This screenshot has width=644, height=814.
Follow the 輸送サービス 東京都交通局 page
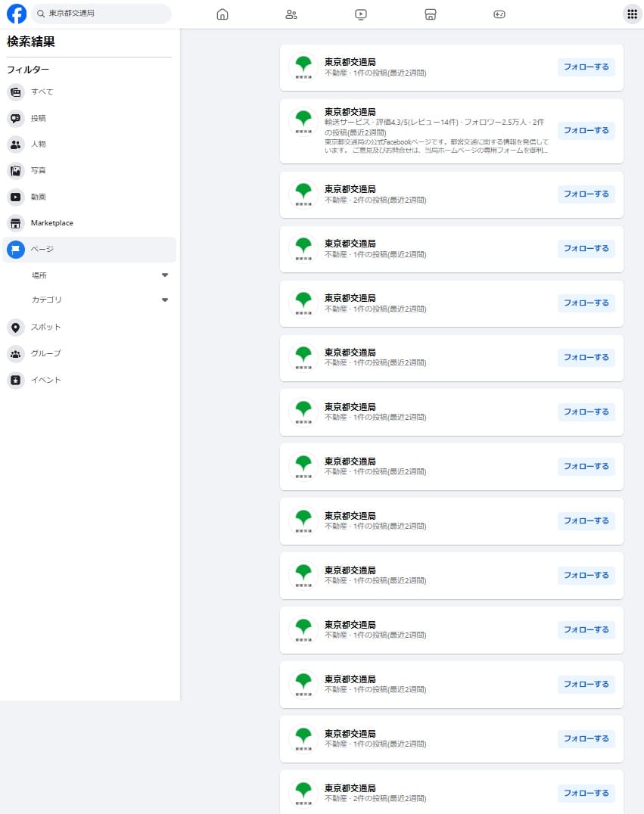586,130
